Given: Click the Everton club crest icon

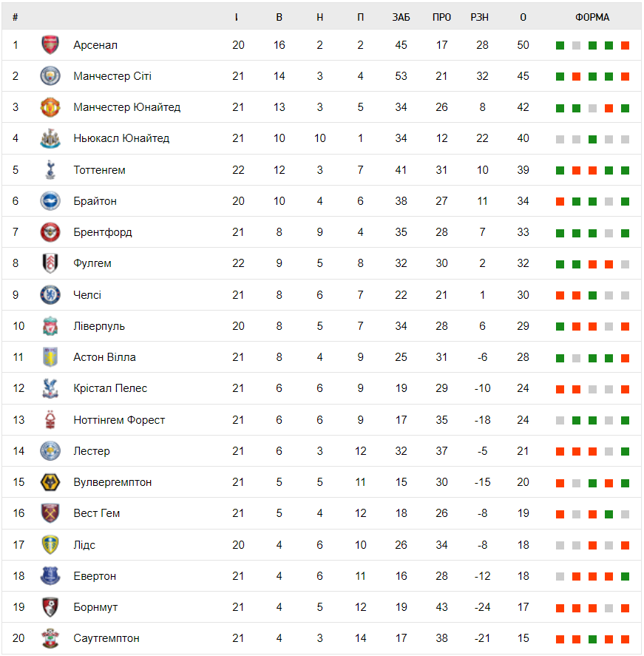Looking at the screenshot, I should pos(50,576).
